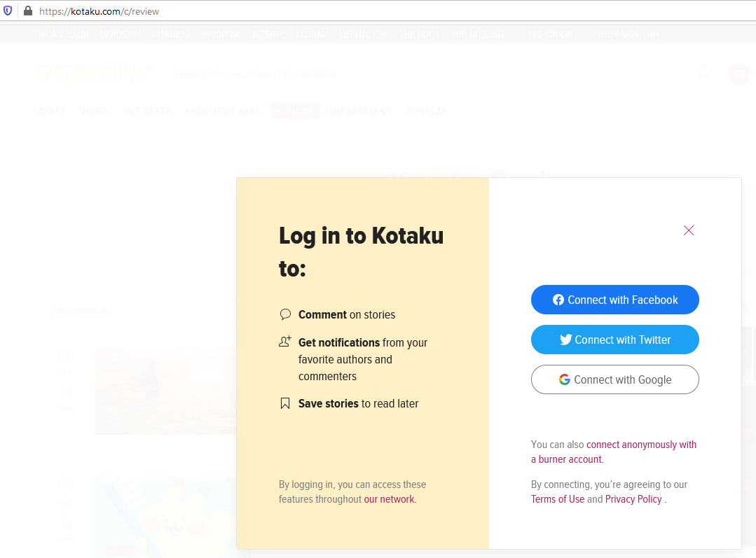Click the clock icon beside JUL 14
Viewport: 756px width, 558px height.
(x=65, y=356)
